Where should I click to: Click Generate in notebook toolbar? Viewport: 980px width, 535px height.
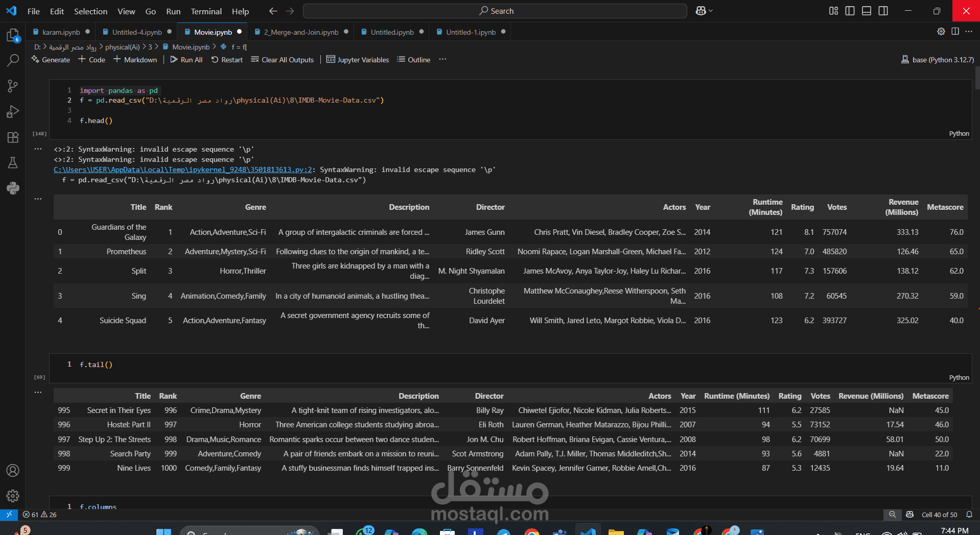pyautogui.click(x=51, y=60)
